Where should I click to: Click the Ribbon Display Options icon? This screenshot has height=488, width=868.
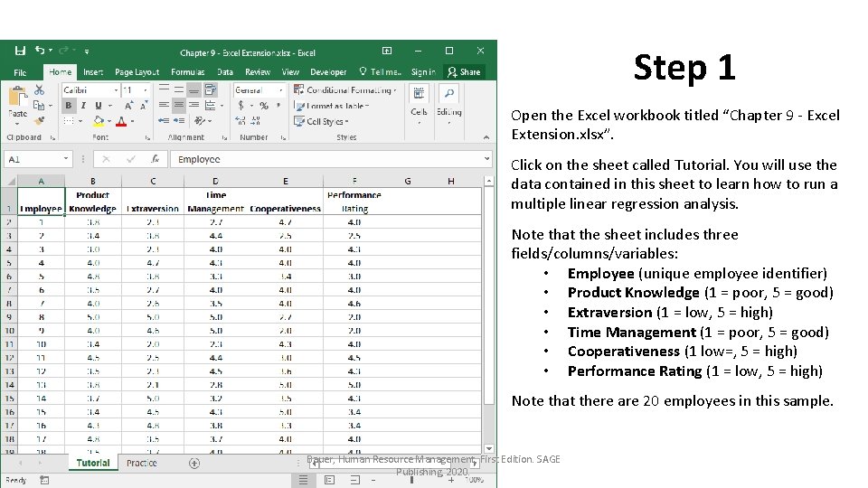[x=387, y=51]
